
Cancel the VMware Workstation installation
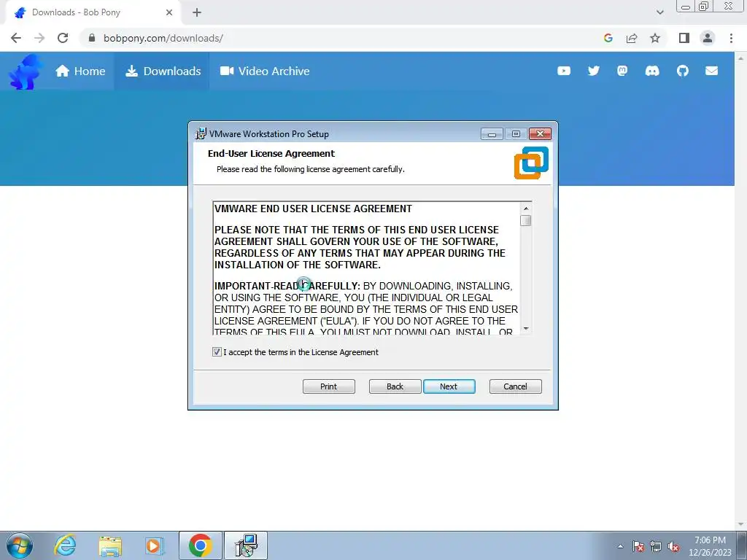coord(516,386)
